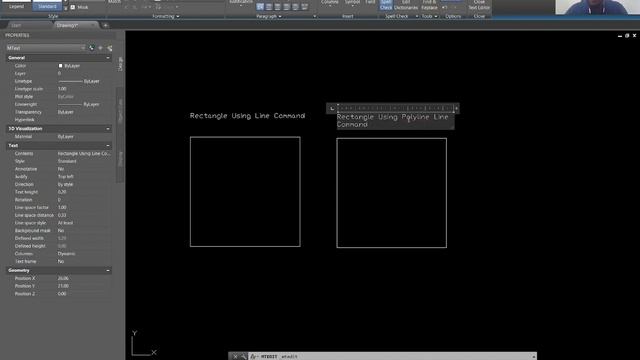Image resolution: width=640 pixels, height=360 pixels.
Task: Click Quick Select icon in Properties palette
Action: pyautogui.click(x=109, y=48)
